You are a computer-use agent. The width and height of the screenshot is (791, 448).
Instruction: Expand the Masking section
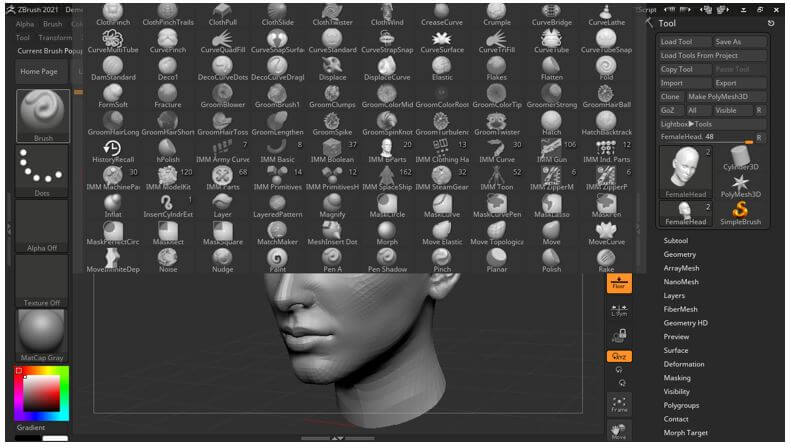[677, 377]
